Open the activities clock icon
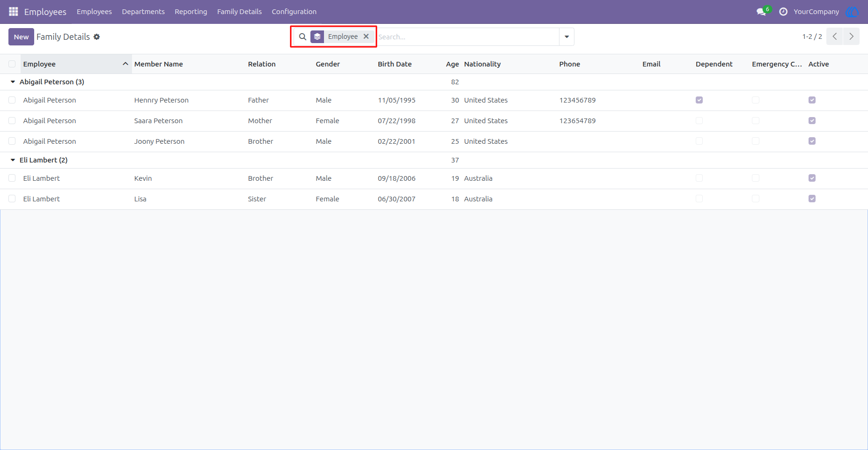Screen dimensions: 868x450 (783, 12)
